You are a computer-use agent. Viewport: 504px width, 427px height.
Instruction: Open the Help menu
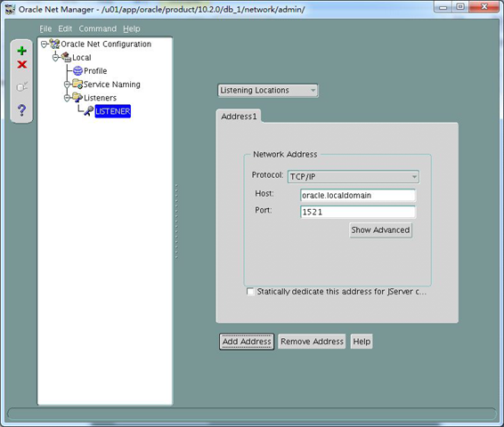click(x=132, y=28)
